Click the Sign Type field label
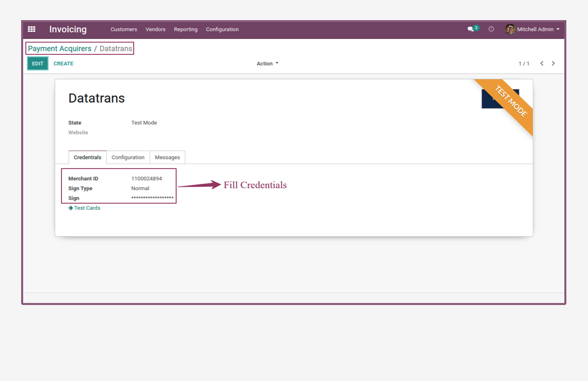The image size is (588, 381). (x=80, y=188)
